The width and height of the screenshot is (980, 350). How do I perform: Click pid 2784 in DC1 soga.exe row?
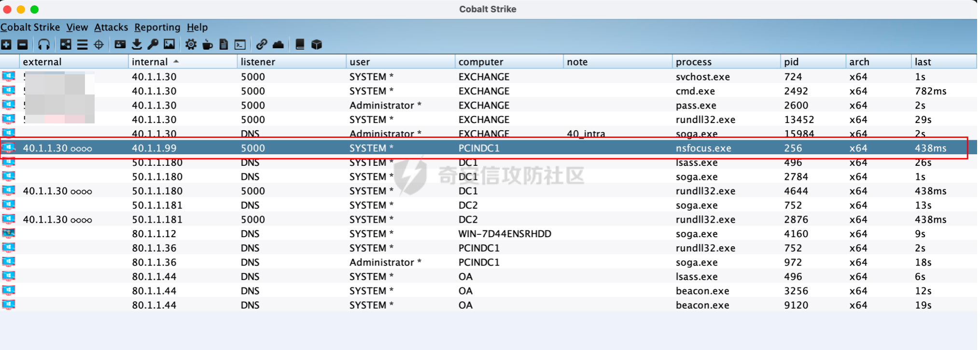[796, 177]
